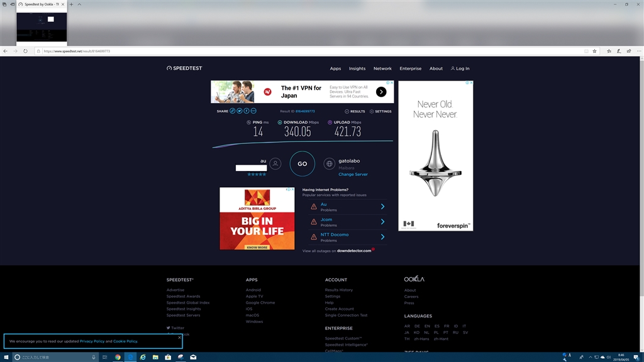Expand Au problems row arrow
644x362 pixels.
pyautogui.click(x=382, y=206)
